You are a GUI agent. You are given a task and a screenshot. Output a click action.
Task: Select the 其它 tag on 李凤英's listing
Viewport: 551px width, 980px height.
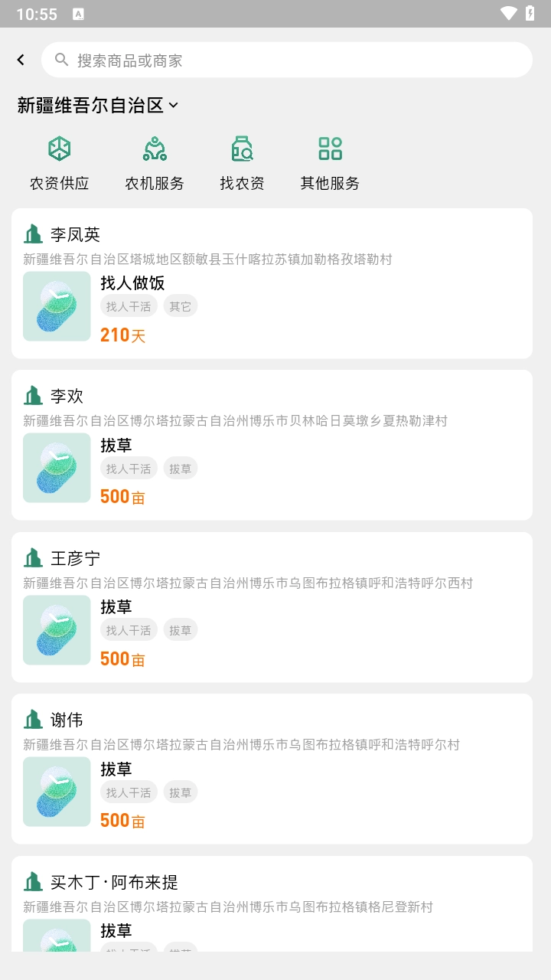(181, 306)
